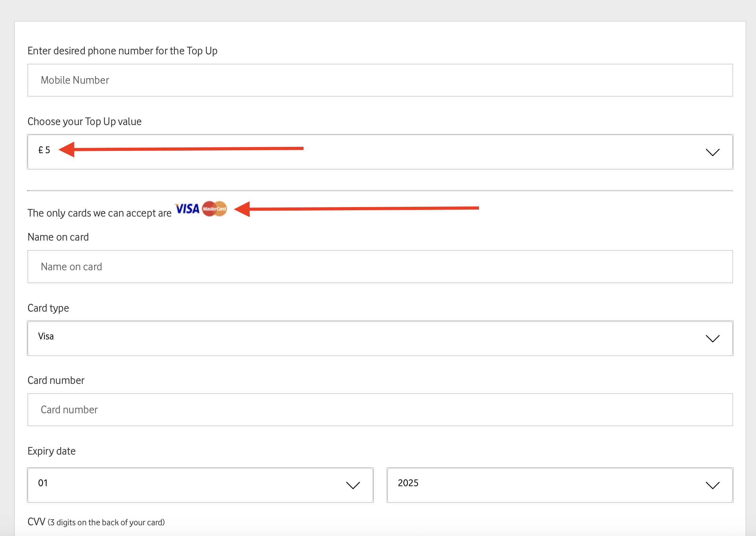The width and height of the screenshot is (756, 536).
Task: Expand the 2025 expiry year dropdown
Action: [559, 485]
